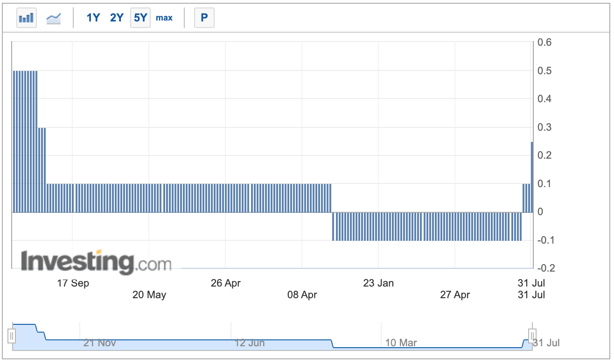Grab the right navigator range handle
This screenshot has height=364, width=614.
coord(532,336)
